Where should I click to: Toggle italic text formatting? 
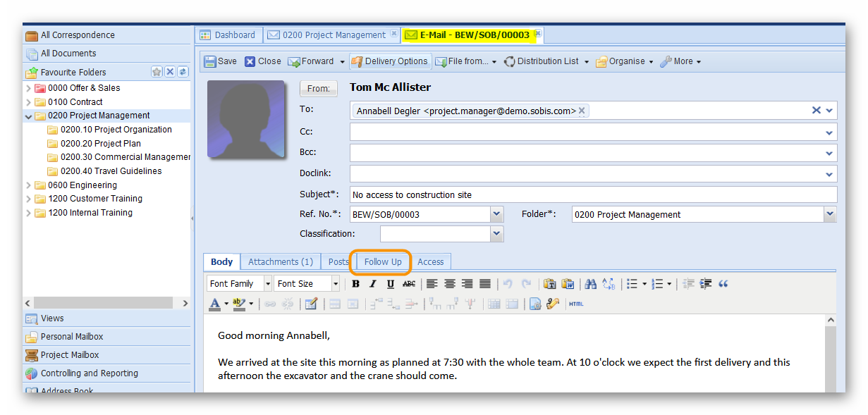(373, 284)
